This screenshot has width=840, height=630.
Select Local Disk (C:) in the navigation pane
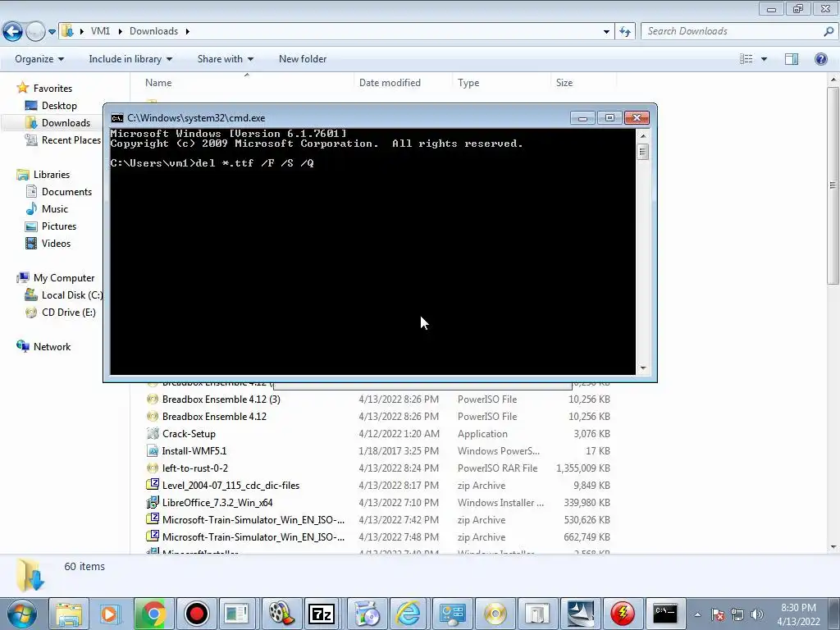point(63,295)
